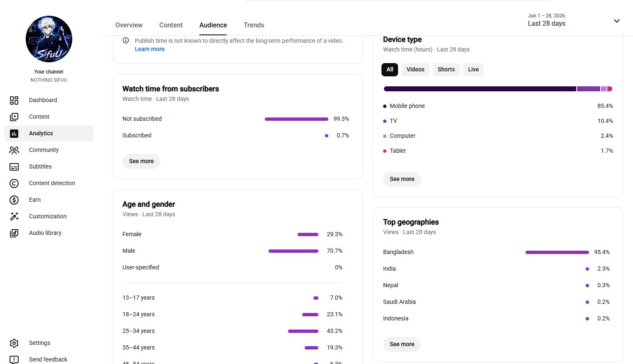Viewport: 633px width, 364px height.
Task: Open the NOTHING SIFUU channel avatar
Action: tap(49, 39)
